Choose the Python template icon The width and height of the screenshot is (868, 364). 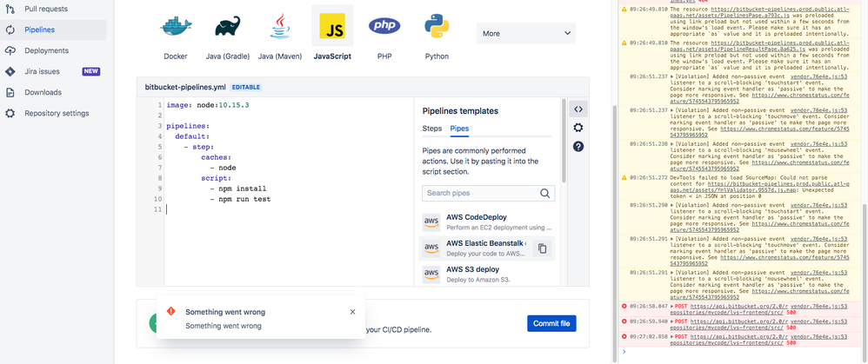437,26
